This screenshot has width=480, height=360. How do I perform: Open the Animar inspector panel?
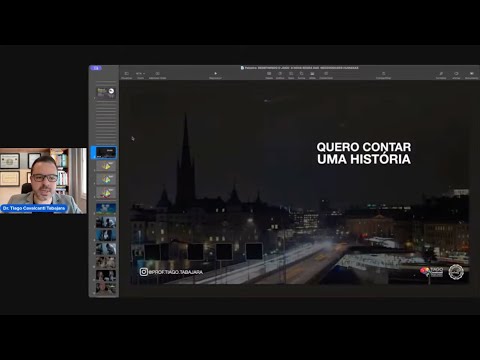pyautogui.click(x=456, y=75)
